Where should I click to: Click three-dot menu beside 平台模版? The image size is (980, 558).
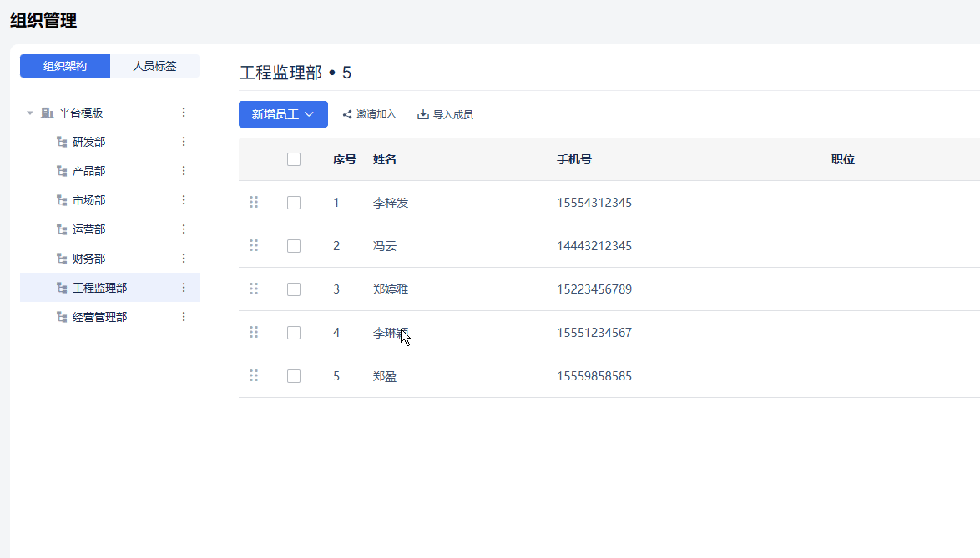(184, 113)
